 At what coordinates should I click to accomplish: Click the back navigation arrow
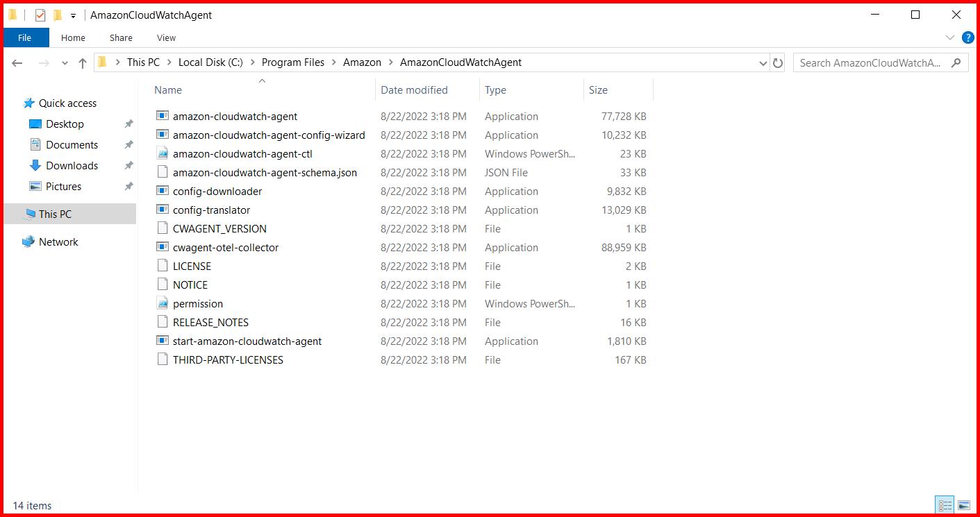17,62
